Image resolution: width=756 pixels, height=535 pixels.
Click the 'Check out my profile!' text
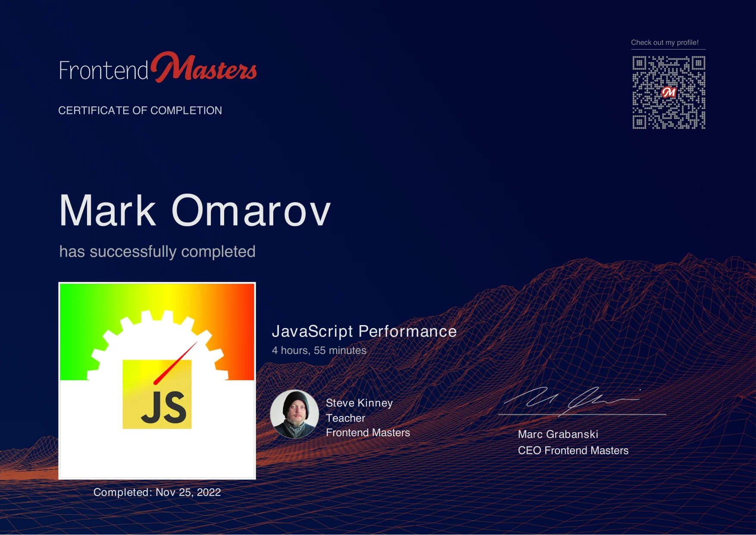click(665, 42)
